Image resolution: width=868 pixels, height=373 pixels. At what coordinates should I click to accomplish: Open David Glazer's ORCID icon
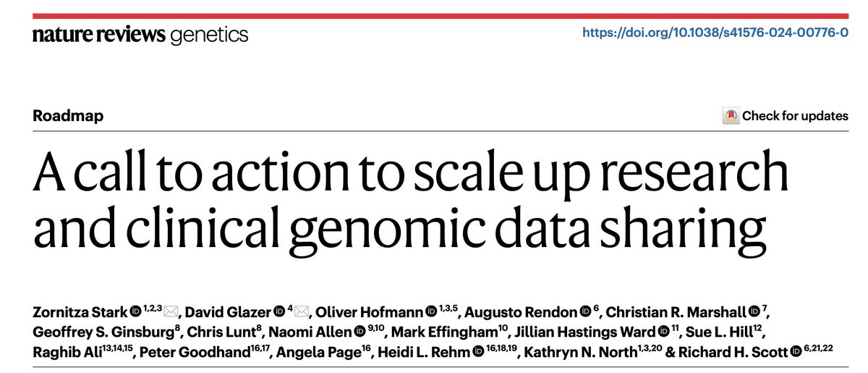(279, 313)
